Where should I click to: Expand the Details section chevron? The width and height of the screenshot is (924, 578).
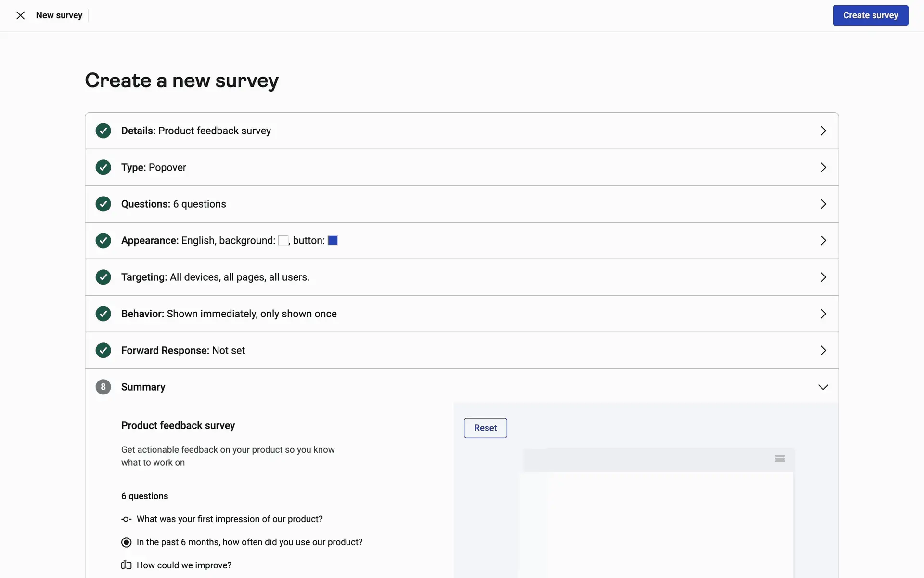pyautogui.click(x=823, y=131)
